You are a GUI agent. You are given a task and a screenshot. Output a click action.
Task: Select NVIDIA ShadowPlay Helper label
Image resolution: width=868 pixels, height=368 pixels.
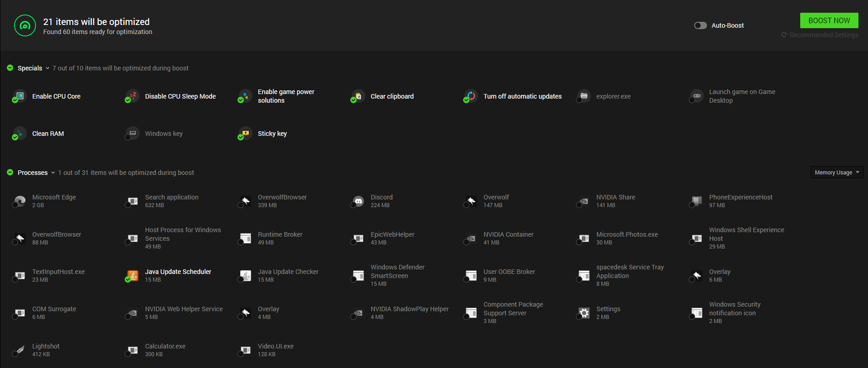(409, 309)
